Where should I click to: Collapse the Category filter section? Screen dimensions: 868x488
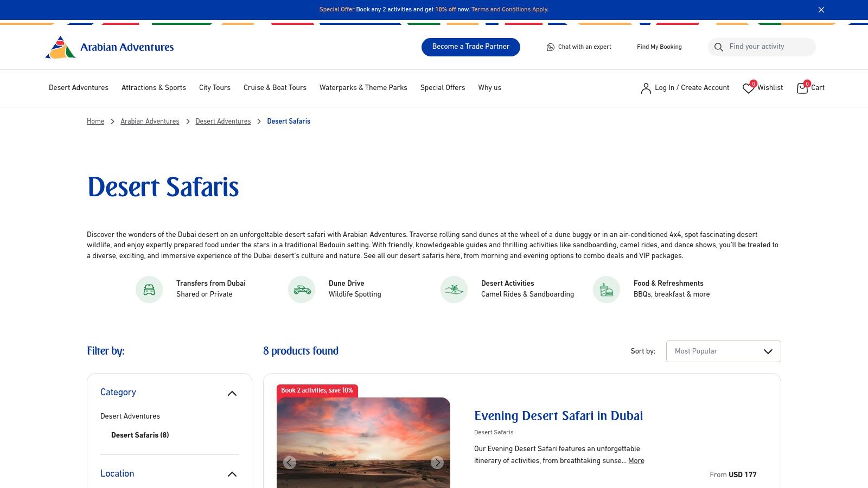coord(232,393)
